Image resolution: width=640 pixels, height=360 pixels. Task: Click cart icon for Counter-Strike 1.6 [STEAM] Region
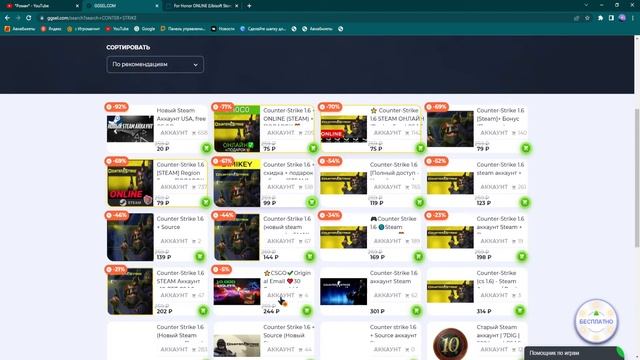coord(206,202)
